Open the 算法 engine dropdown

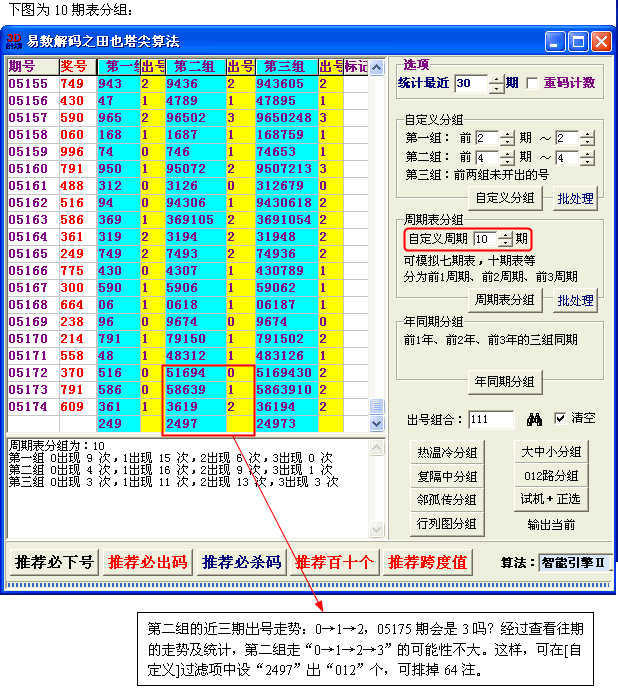point(574,563)
